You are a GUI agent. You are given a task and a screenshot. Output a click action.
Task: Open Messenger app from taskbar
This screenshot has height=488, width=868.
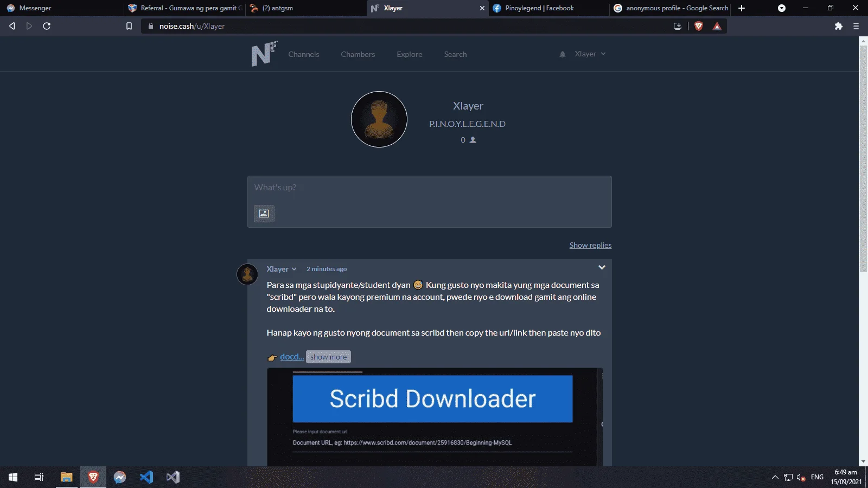point(120,477)
